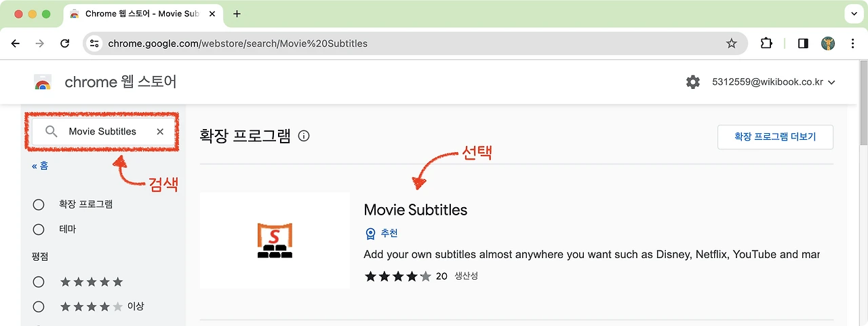Click the 추천 badge icon
The height and width of the screenshot is (326, 868).
pos(370,234)
